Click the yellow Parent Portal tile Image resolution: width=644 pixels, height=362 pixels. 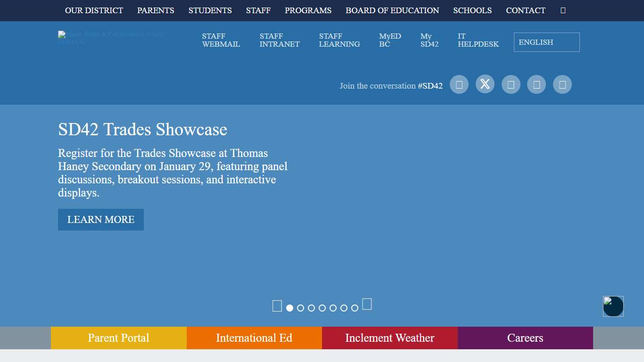[118, 338]
